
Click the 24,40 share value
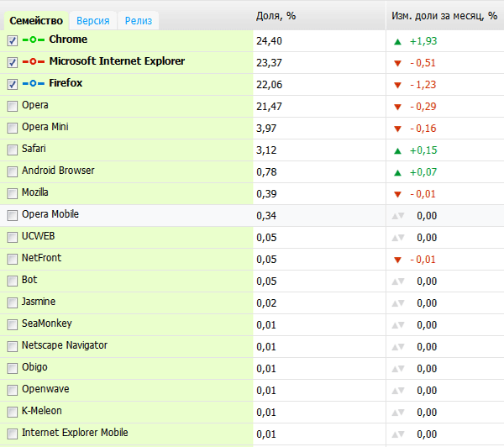pyautogui.click(x=269, y=41)
